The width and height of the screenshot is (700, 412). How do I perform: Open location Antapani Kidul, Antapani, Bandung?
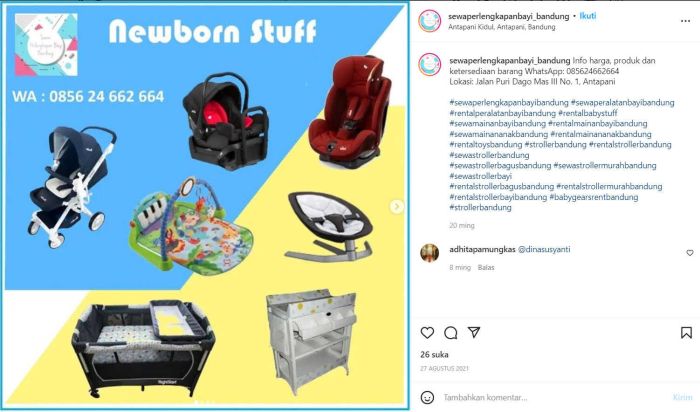pyautogui.click(x=502, y=27)
